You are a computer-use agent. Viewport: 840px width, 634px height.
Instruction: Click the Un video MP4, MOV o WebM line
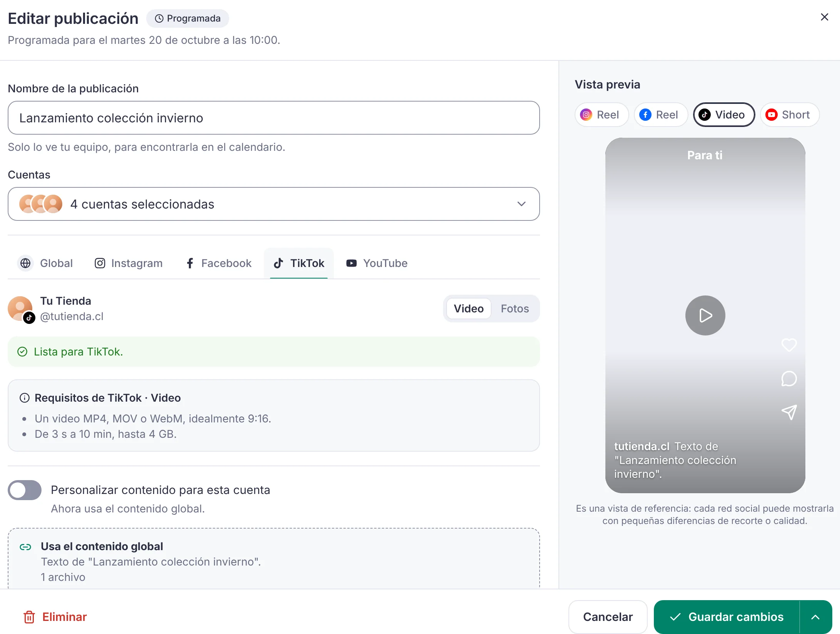point(153,419)
